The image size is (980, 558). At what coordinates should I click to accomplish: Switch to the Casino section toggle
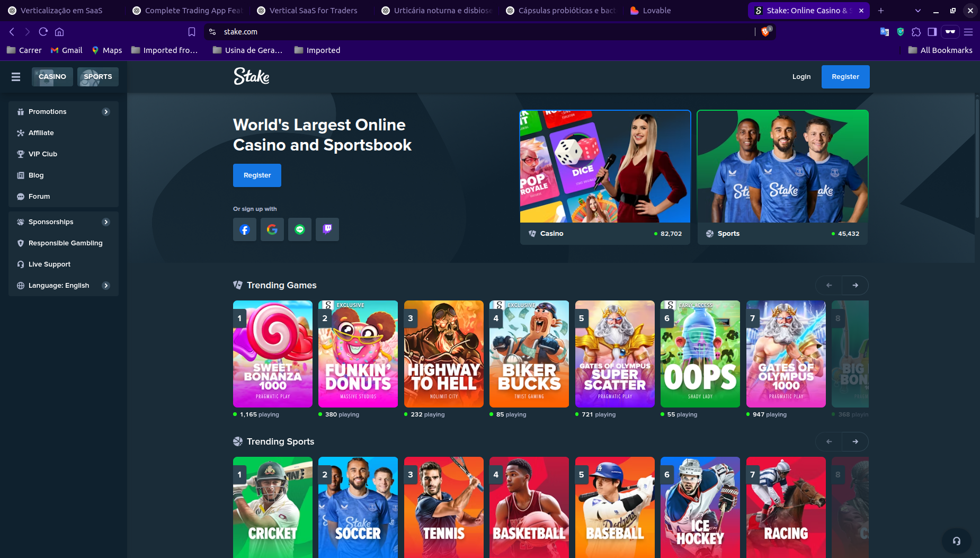(x=52, y=77)
